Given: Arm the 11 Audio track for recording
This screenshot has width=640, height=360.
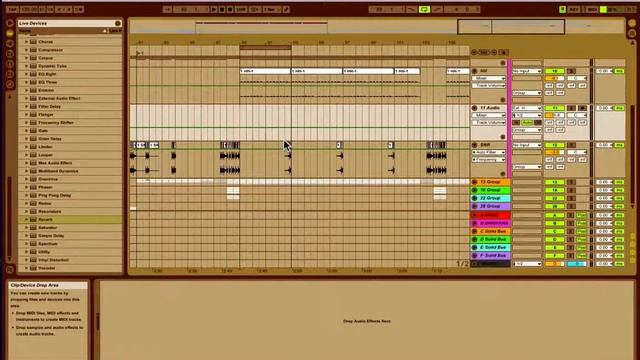Looking at the screenshot, I should (583, 108).
